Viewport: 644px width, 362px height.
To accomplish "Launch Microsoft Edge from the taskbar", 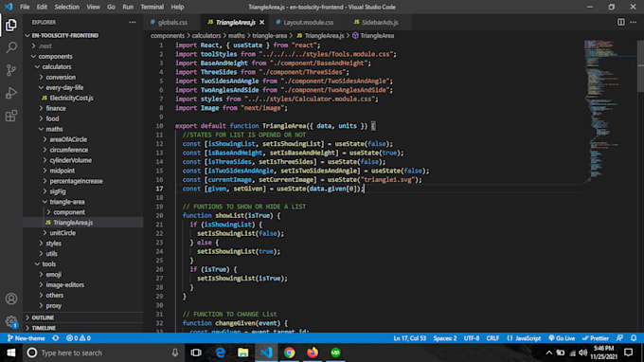I will [220, 353].
